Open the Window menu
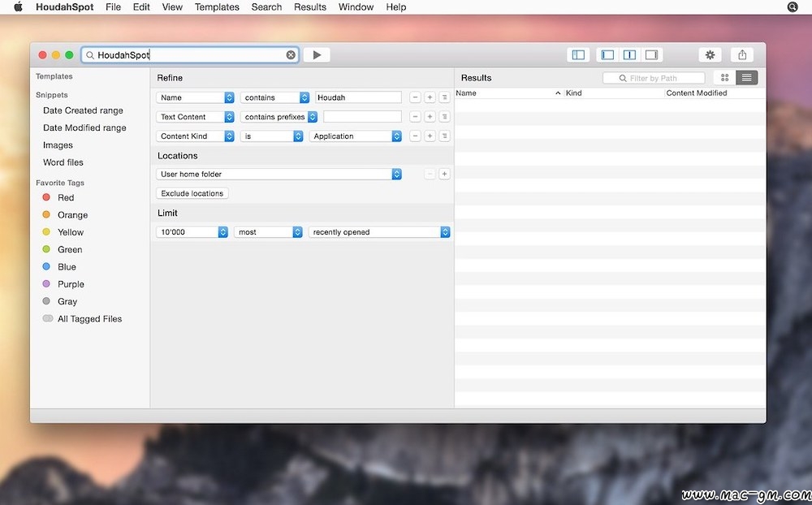The width and height of the screenshot is (812, 505). [x=356, y=7]
